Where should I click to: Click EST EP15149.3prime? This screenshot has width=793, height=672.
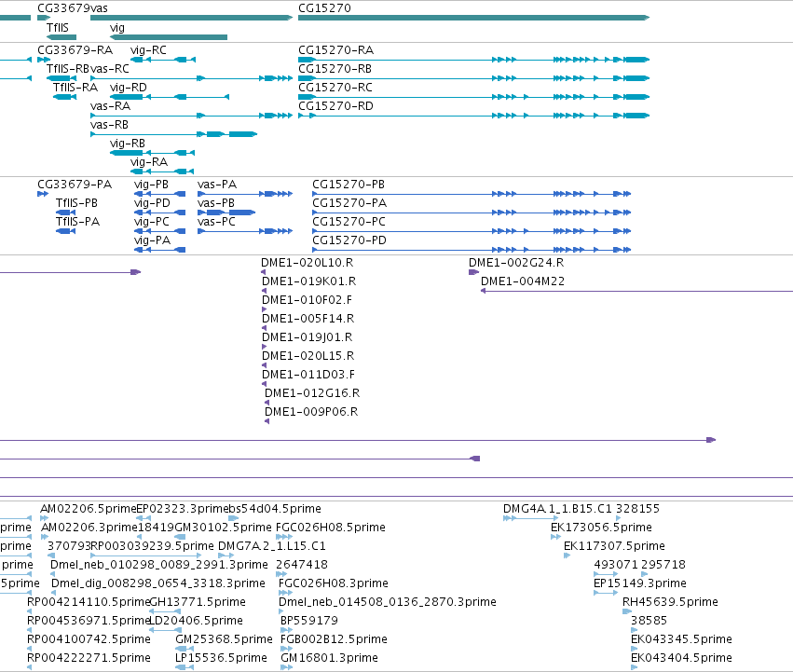click(640, 583)
